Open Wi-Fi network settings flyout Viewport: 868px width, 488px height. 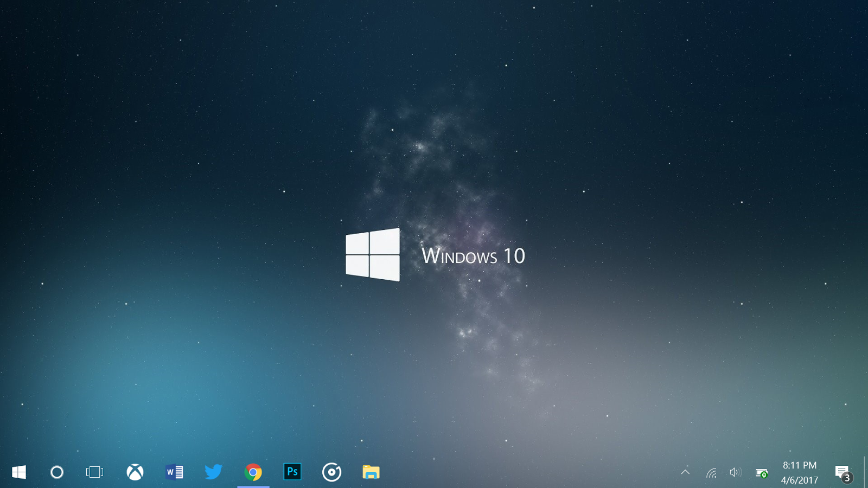pyautogui.click(x=712, y=473)
